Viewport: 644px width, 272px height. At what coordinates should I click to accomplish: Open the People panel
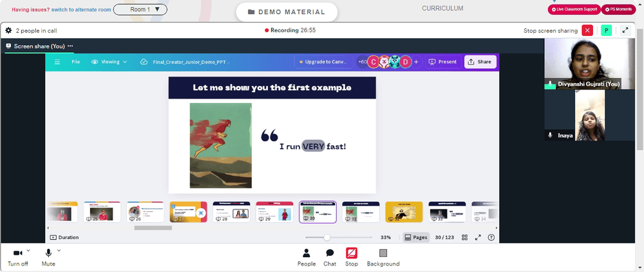pyautogui.click(x=307, y=258)
